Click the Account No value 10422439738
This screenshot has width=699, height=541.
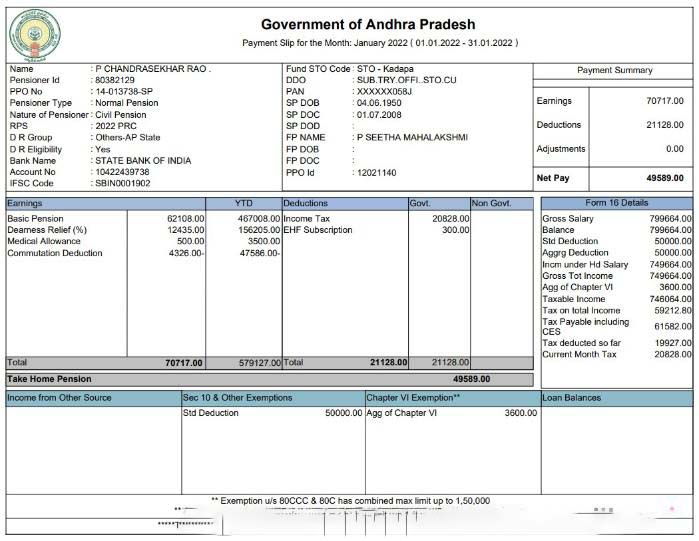point(122,172)
